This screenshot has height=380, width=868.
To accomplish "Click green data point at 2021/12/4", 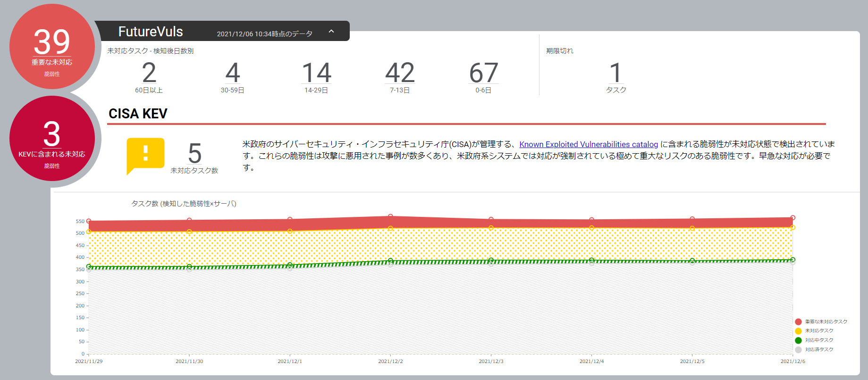I will [591, 260].
